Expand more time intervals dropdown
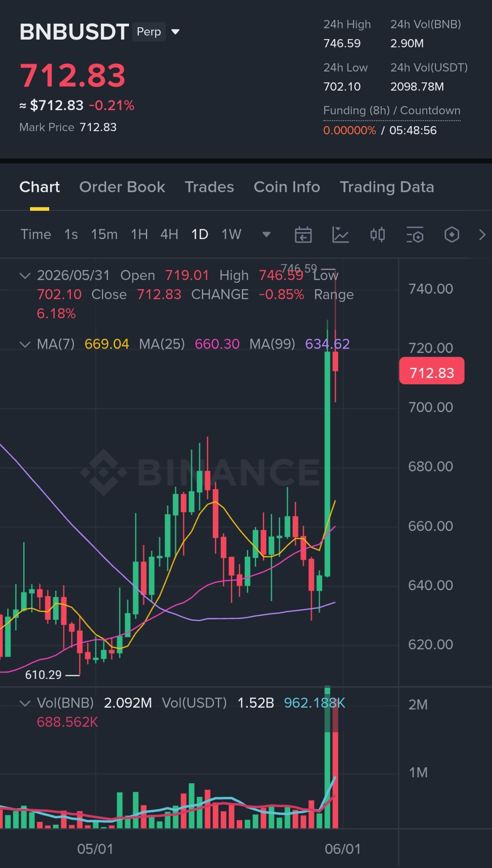 pyautogui.click(x=266, y=235)
